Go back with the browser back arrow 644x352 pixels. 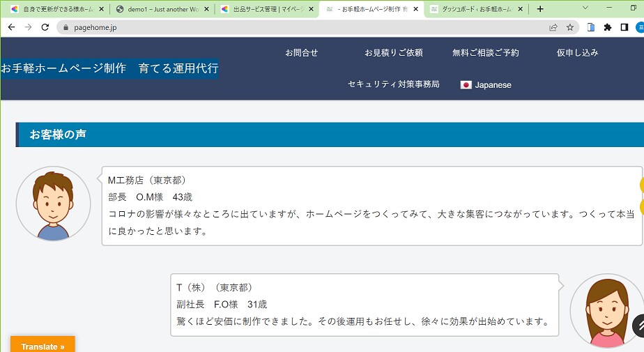coord(11,27)
